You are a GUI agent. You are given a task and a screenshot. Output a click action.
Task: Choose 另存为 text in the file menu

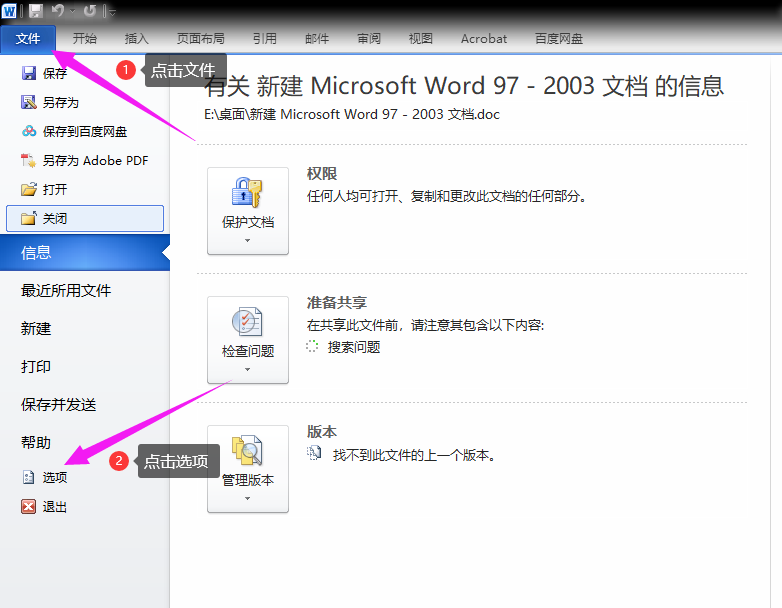pos(61,103)
